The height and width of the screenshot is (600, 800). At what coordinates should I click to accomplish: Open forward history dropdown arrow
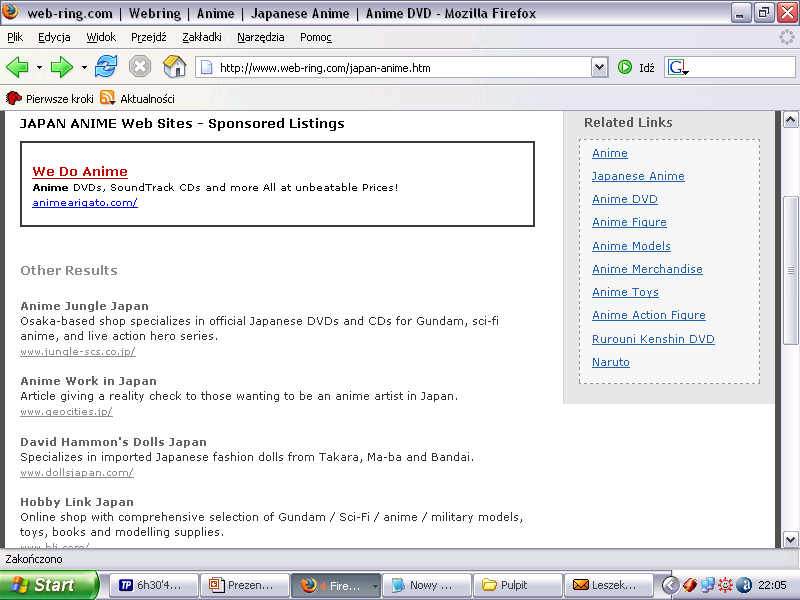point(84,67)
